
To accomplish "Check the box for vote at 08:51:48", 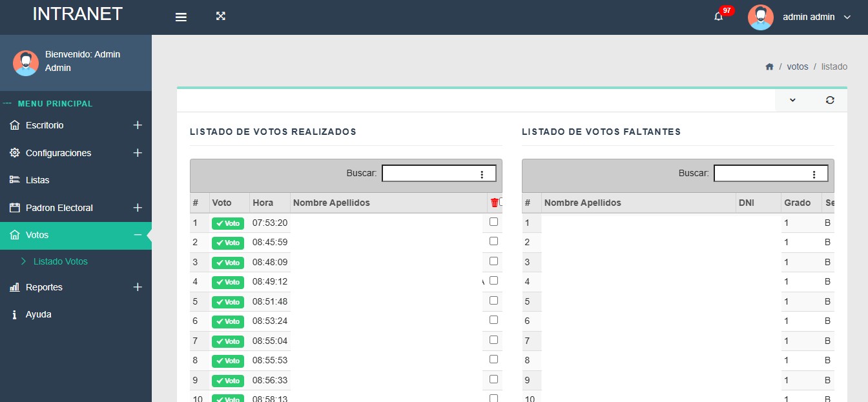I will pyautogui.click(x=493, y=300).
